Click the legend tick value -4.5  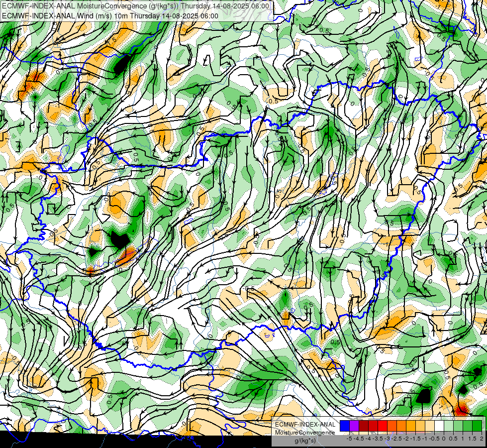click(359, 439)
